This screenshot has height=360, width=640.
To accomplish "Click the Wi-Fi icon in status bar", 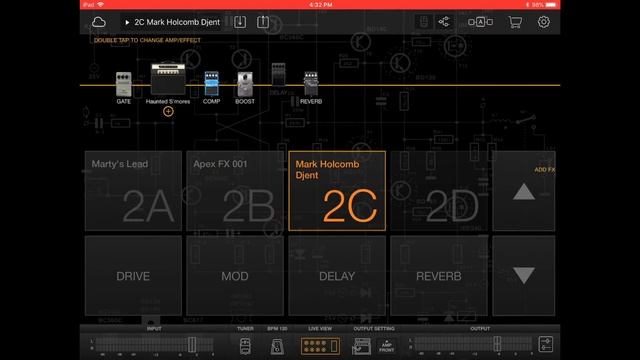I will pos(100,4).
